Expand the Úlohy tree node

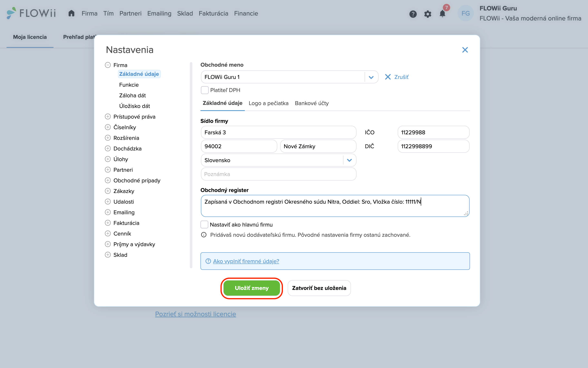click(108, 159)
